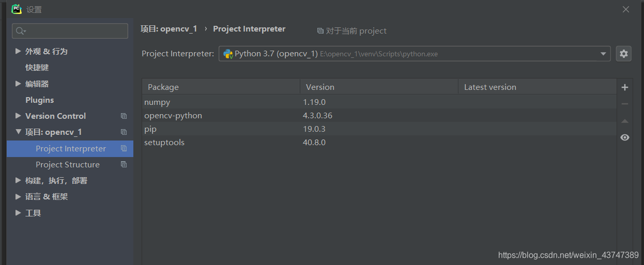Expand the 编辑器 settings section
644x265 pixels.
pos(19,84)
